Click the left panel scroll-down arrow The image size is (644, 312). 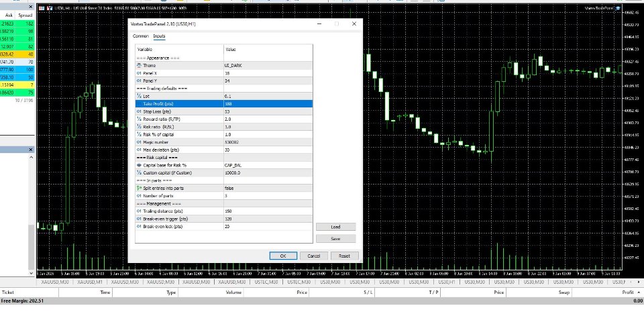32,273
